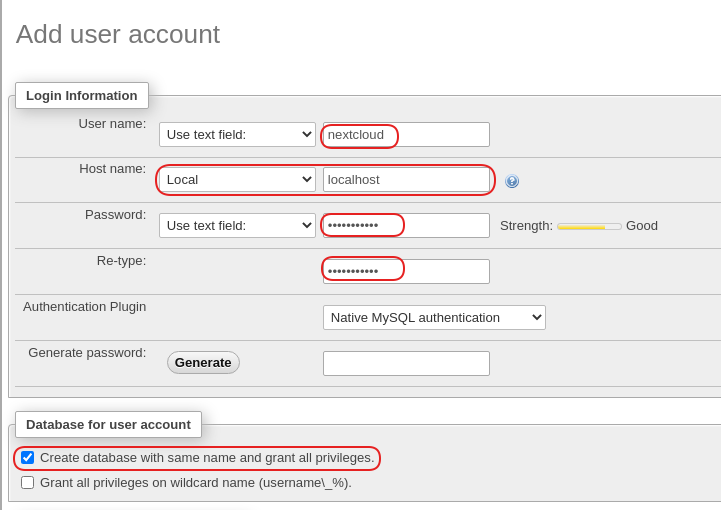Viewport: 721px width, 510px height.
Task: Expand the Host name 'Local' dropdown
Action: (x=237, y=180)
